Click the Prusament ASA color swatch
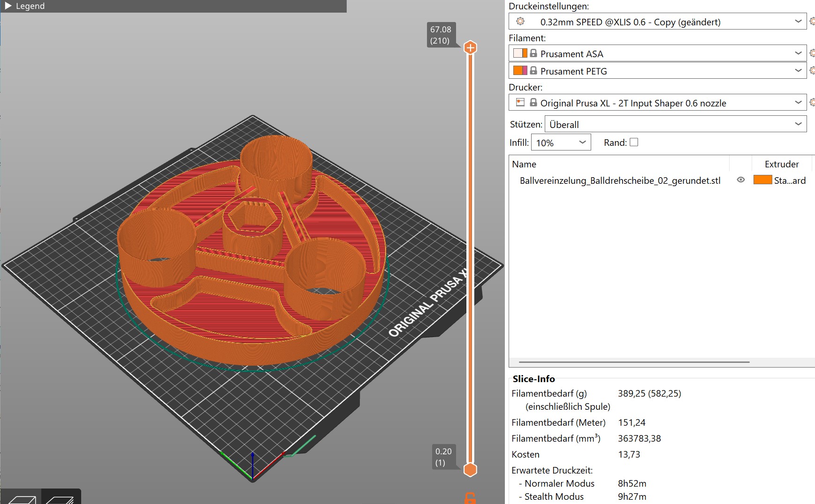 coord(520,53)
